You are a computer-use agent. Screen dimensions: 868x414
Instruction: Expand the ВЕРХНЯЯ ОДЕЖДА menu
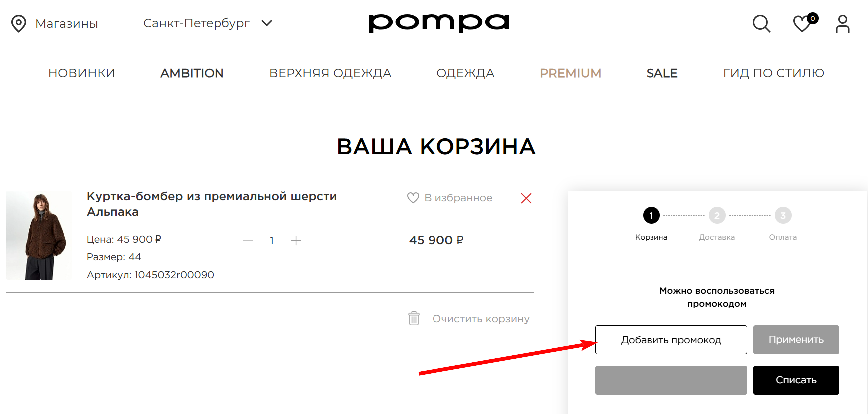point(330,73)
